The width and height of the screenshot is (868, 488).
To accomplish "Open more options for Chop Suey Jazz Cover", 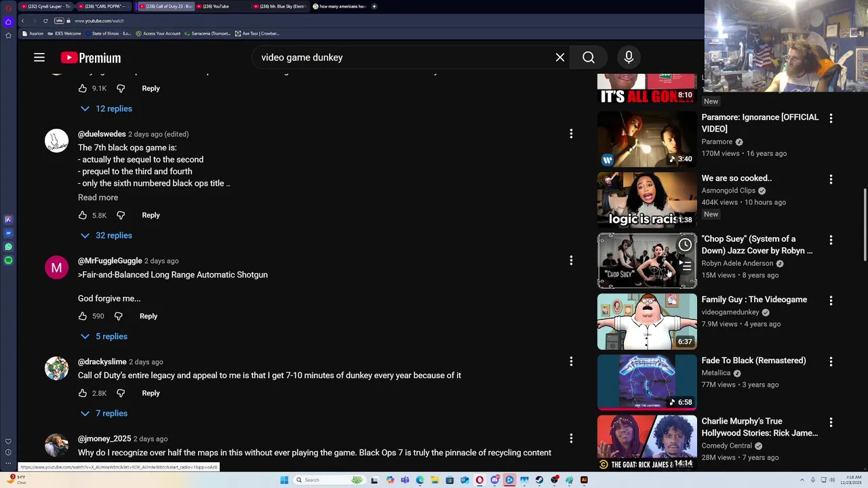I will click(x=831, y=240).
